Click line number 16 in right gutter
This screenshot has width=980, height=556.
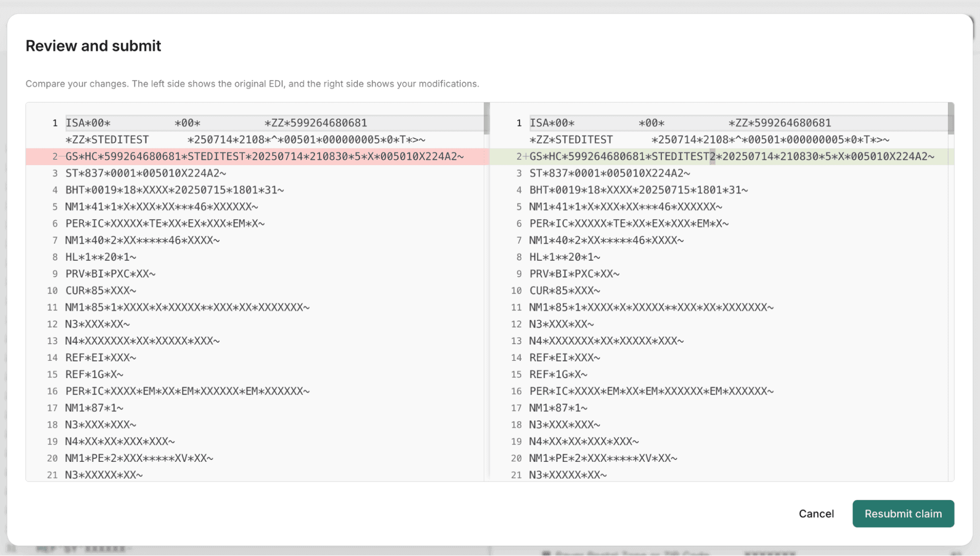516,391
